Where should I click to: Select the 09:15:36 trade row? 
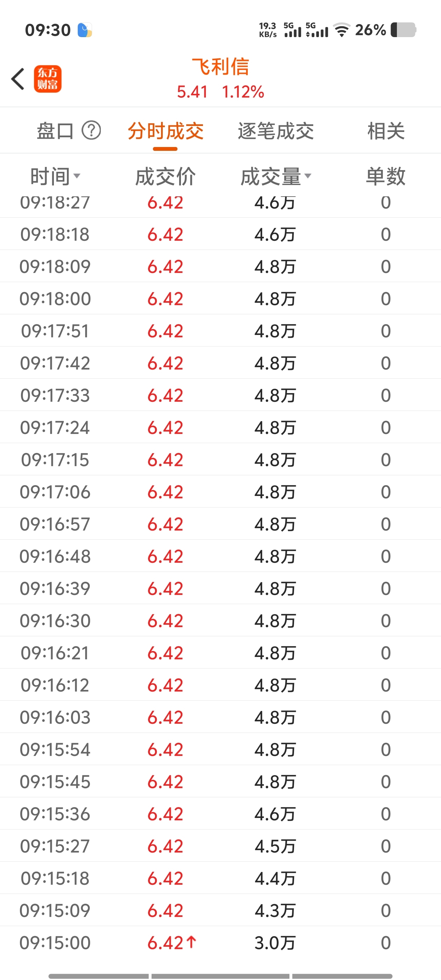point(220,814)
